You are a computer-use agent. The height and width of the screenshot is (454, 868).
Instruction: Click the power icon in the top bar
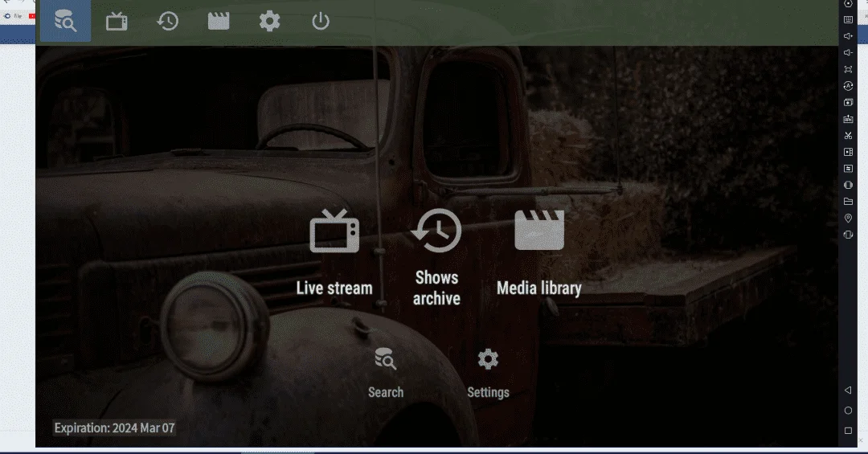[x=321, y=21]
